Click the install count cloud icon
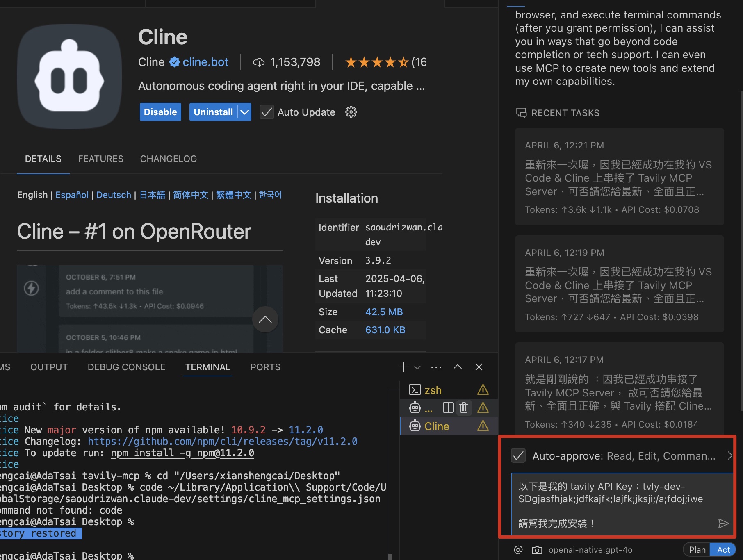The image size is (743, 560). click(259, 62)
